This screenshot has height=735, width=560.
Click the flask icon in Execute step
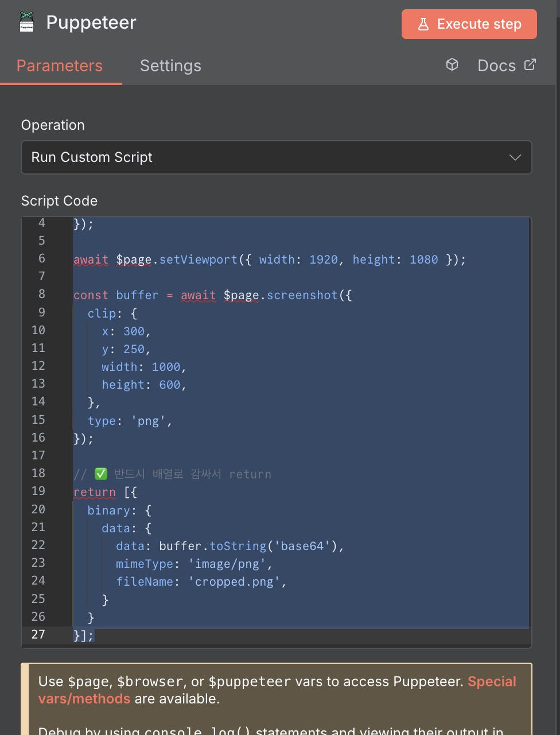[423, 24]
